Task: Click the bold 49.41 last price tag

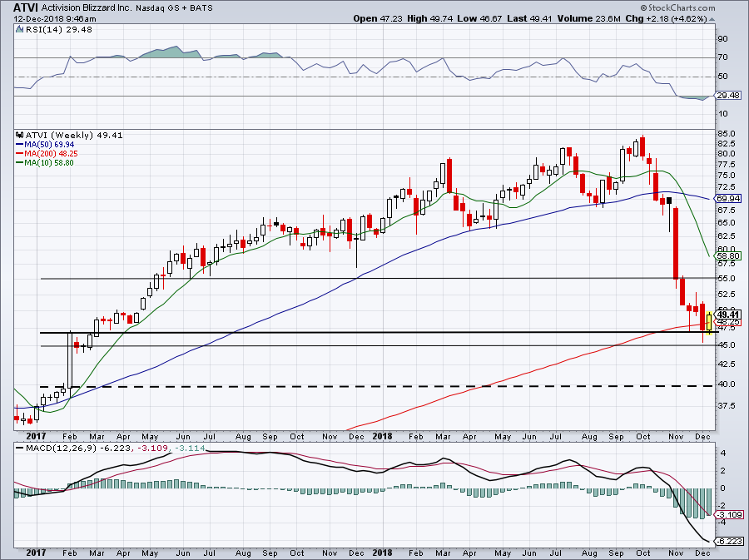Action: (728, 315)
